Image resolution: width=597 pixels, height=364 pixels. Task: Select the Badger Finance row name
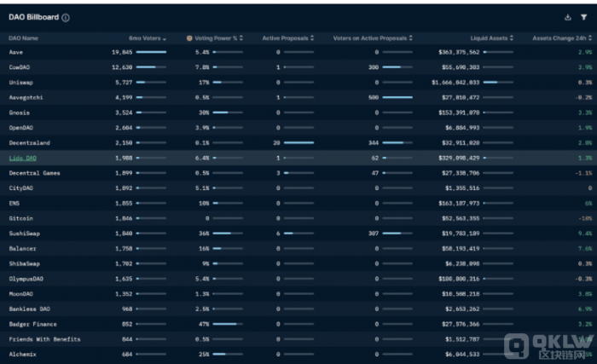click(x=32, y=324)
